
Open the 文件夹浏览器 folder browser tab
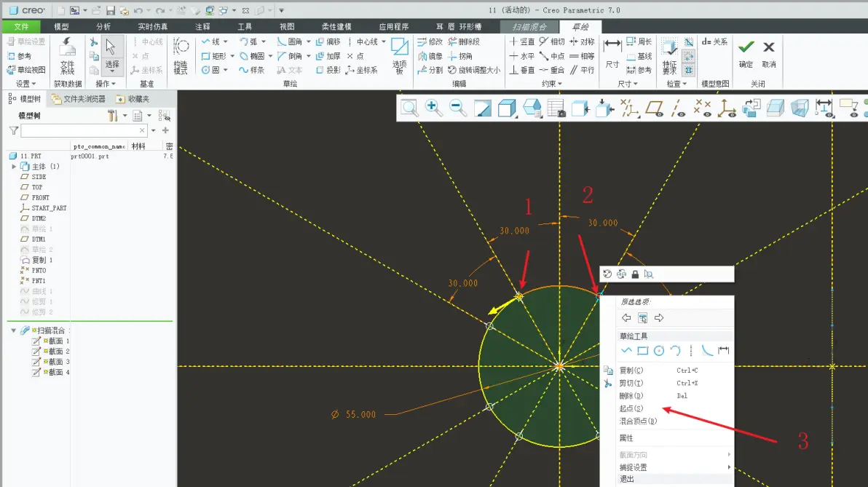tap(78, 99)
